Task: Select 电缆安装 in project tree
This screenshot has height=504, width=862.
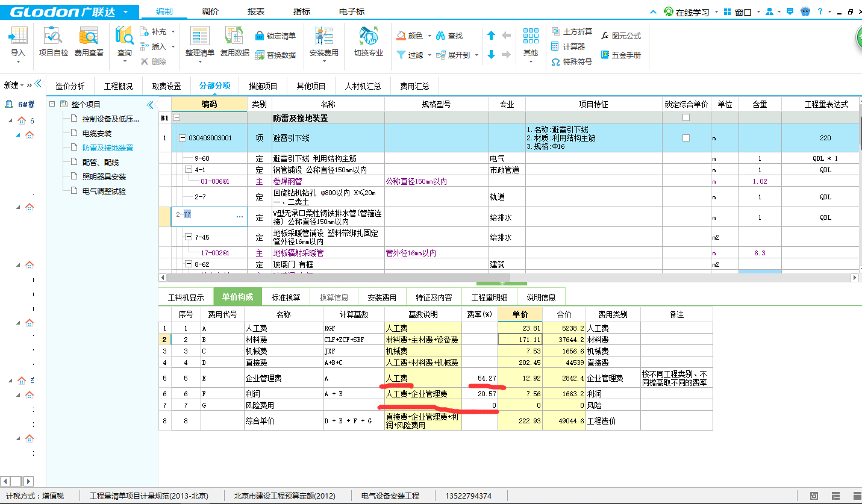Action: point(97,133)
